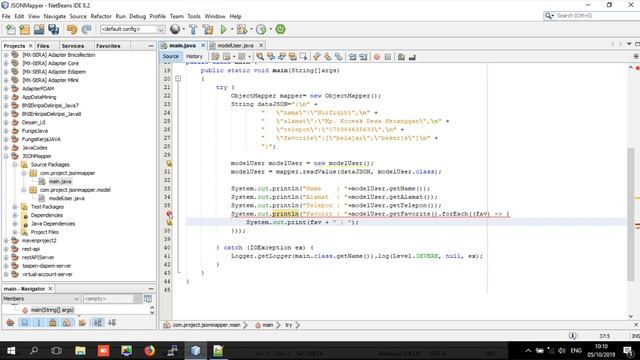Open the Refactor menu
Screen dimensions: 640x360
pos(101,16)
